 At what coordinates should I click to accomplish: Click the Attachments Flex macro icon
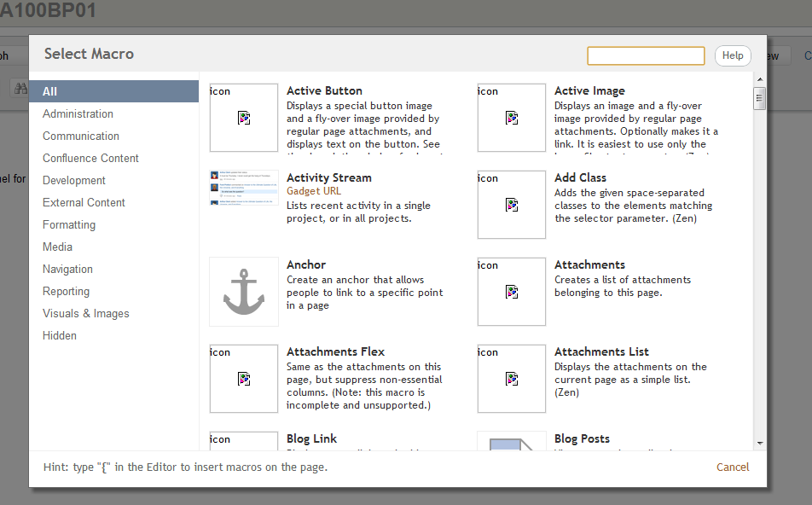(x=244, y=379)
